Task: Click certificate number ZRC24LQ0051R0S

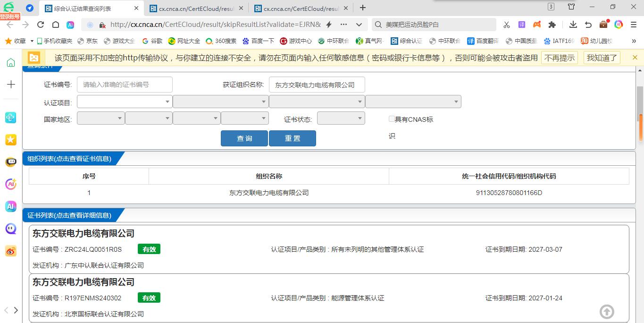Action: click(x=93, y=249)
